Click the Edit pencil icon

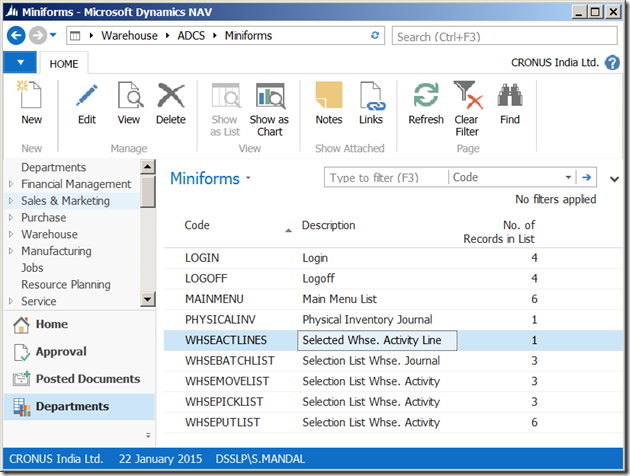87,95
